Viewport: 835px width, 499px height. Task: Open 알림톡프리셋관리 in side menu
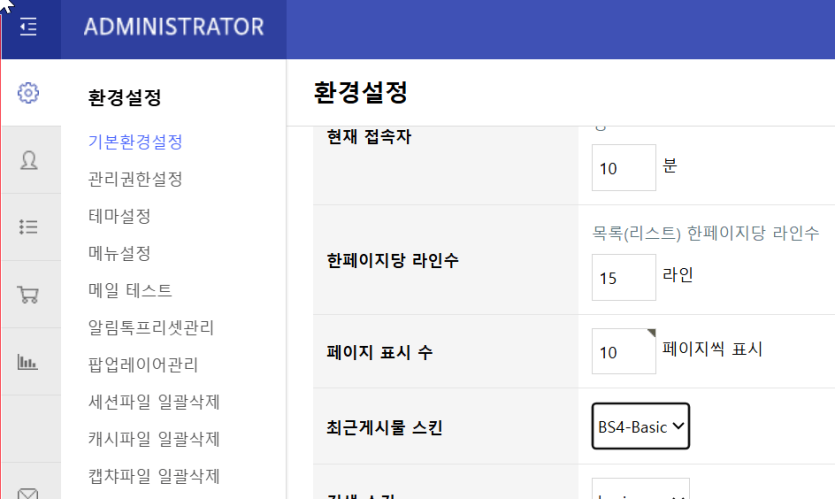(151, 328)
